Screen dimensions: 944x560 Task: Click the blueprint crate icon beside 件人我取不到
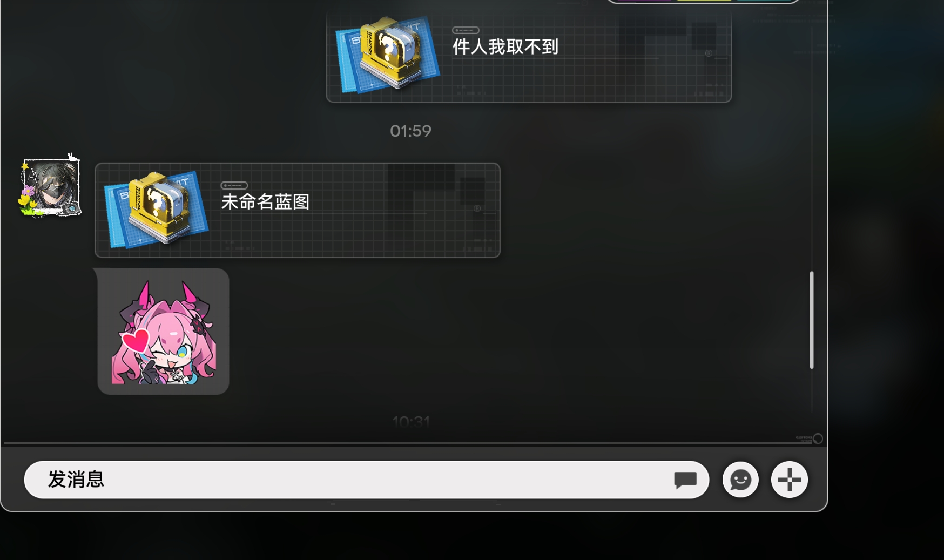[x=388, y=54]
